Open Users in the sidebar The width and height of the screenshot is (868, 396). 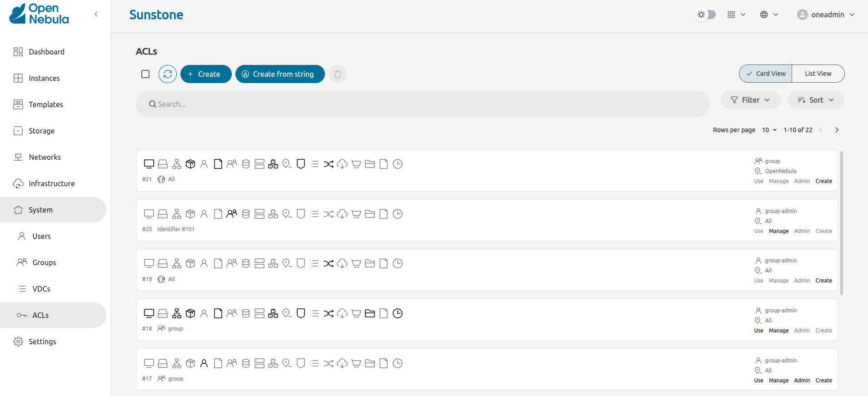pos(41,236)
